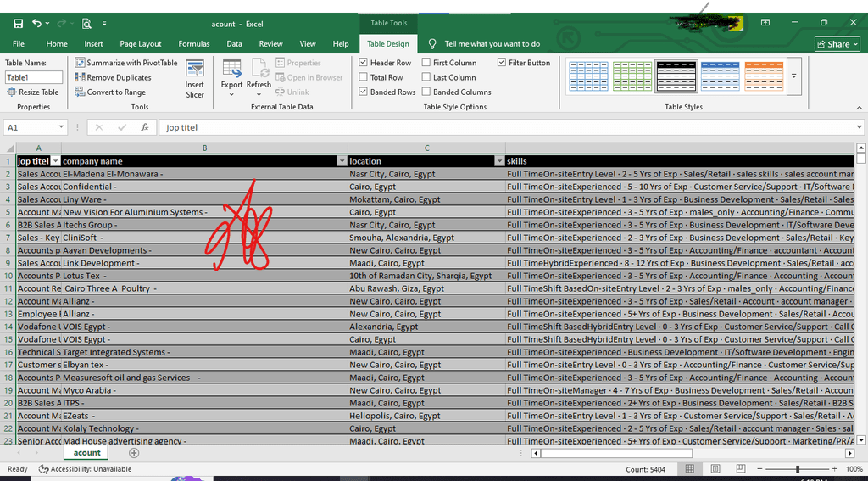
Task: Open the Customize Quick Access Toolbar dropdown
Action: [x=104, y=23]
